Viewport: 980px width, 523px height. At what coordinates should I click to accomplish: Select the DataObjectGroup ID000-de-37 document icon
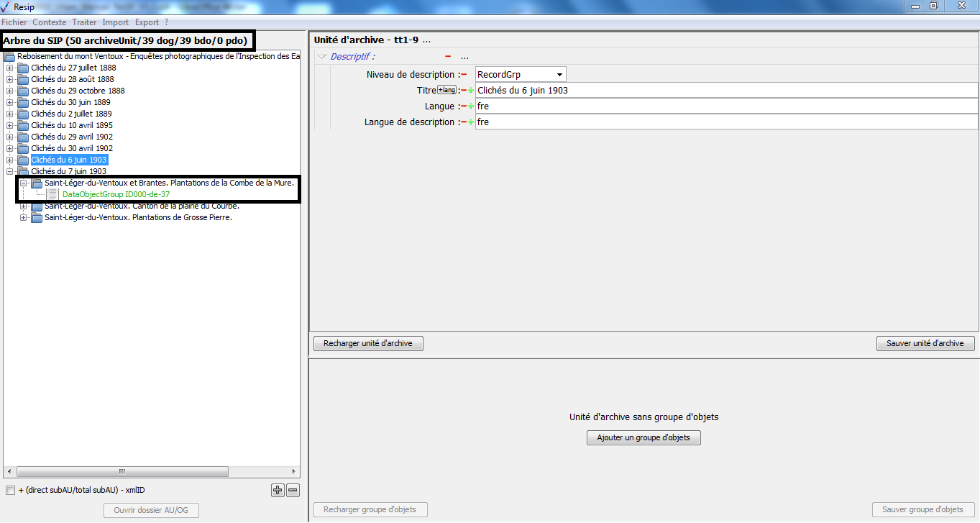[52, 194]
